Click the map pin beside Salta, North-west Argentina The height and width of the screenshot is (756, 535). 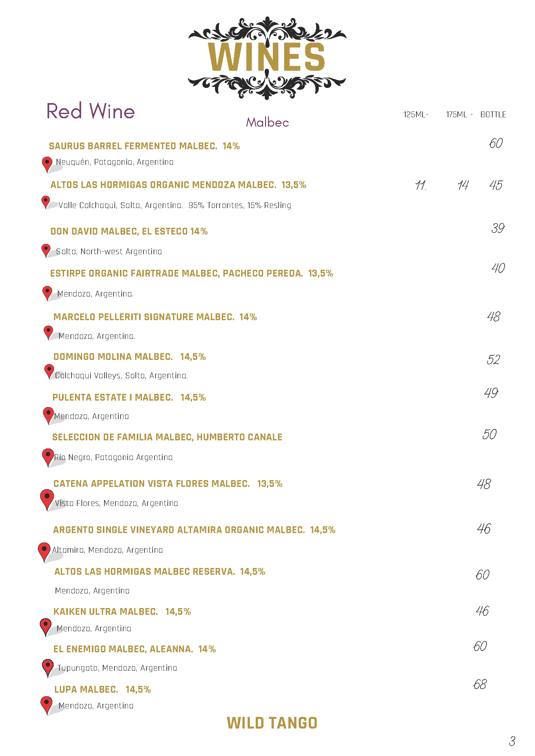pos(46,250)
